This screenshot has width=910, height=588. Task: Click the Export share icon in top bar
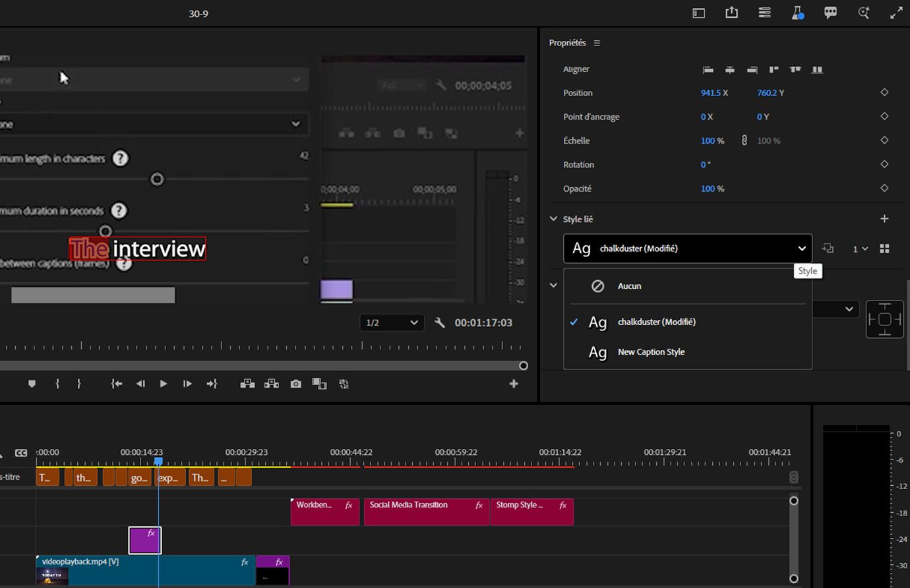click(731, 13)
